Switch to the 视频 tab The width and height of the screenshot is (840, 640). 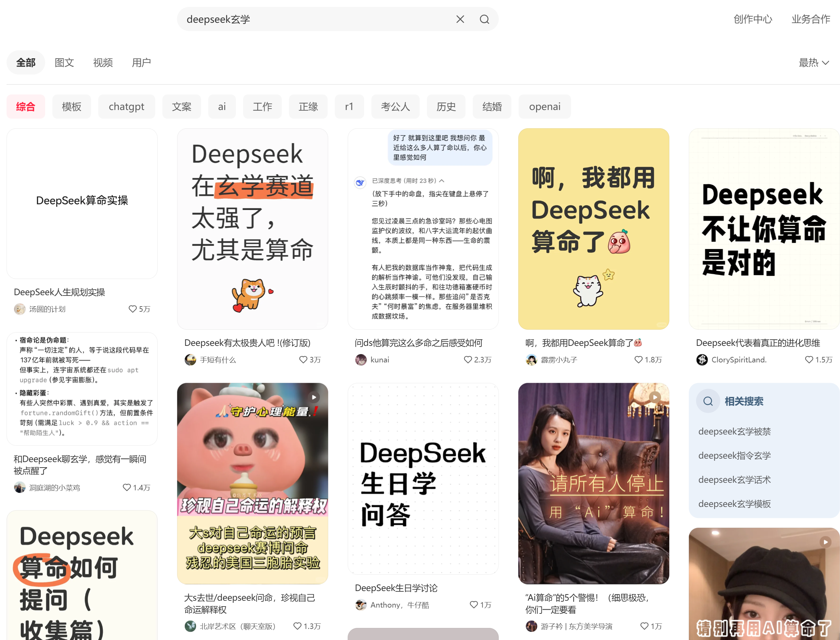pos(103,62)
